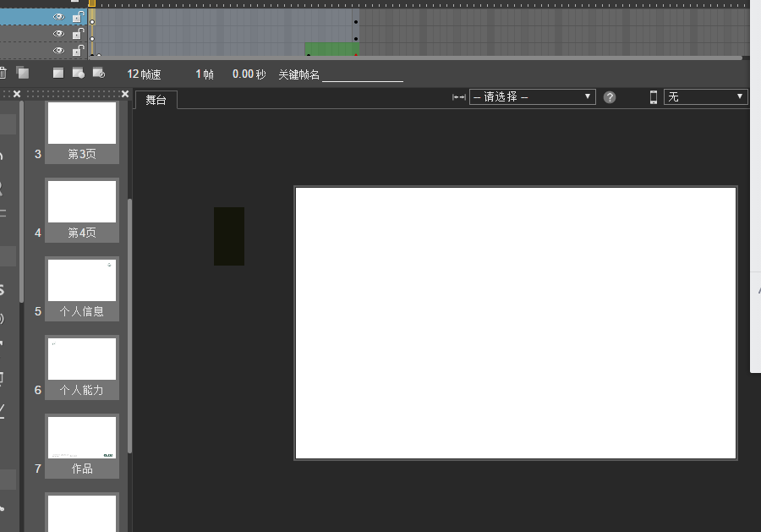Toggle eye icon on the third timeline layer
Viewport: 761px width, 532px height.
point(58,51)
